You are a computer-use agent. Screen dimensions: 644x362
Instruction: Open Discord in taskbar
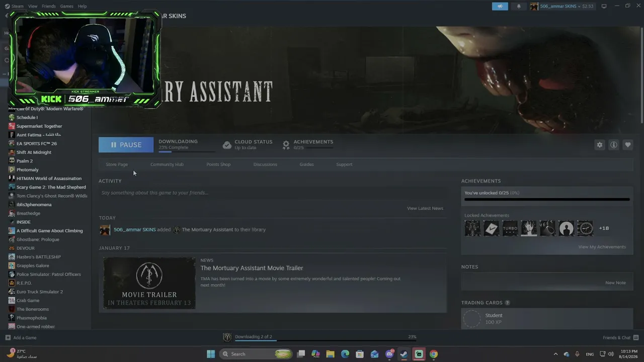(389, 354)
